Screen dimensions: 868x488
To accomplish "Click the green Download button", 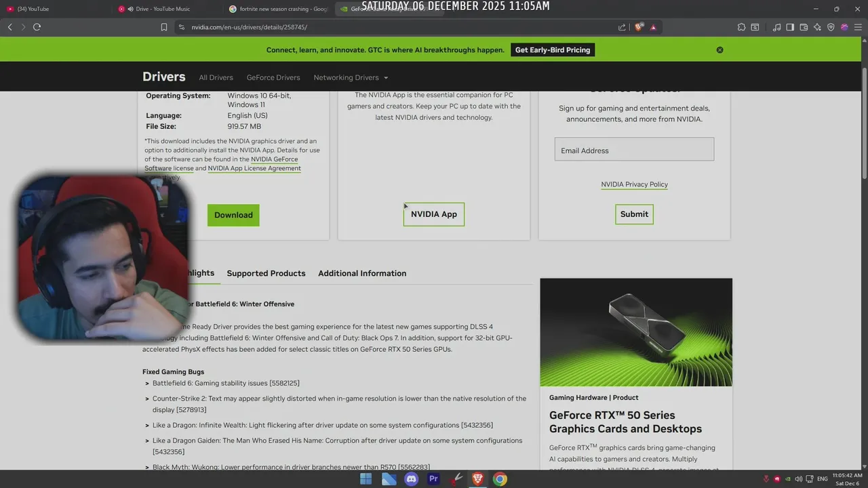I will pos(233,215).
